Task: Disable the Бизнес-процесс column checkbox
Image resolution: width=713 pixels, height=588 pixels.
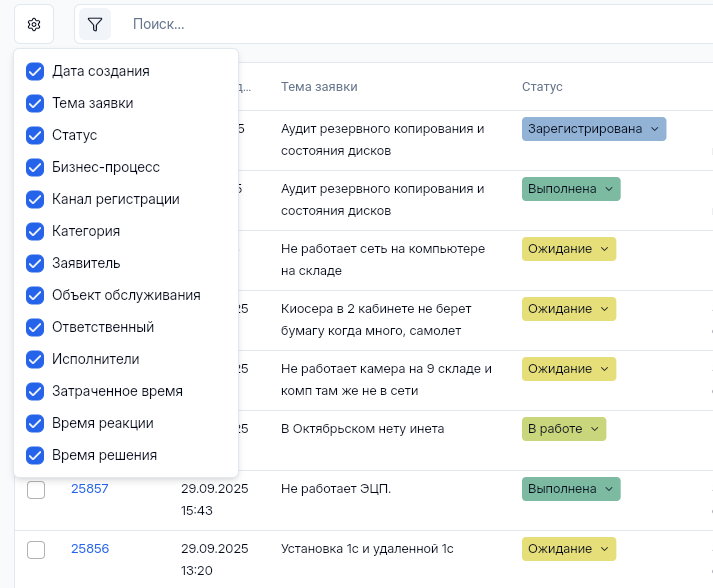Action: tap(35, 167)
